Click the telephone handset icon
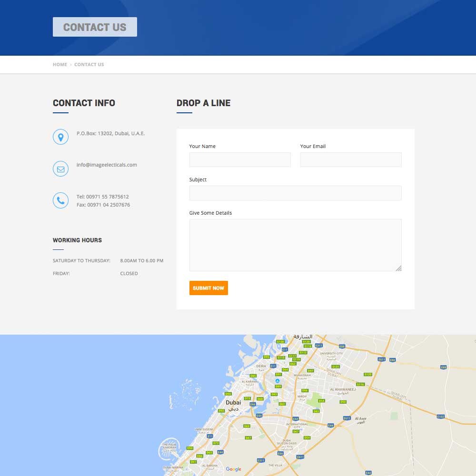The image size is (476, 476). click(60, 200)
